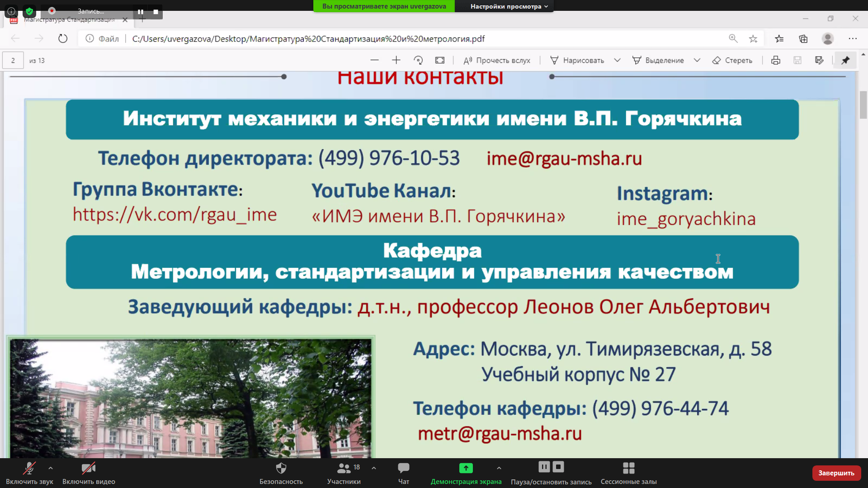Image resolution: width=868 pixels, height=488 pixels.
Task: Rotate the PDF page
Action: (x=418, y=60)
